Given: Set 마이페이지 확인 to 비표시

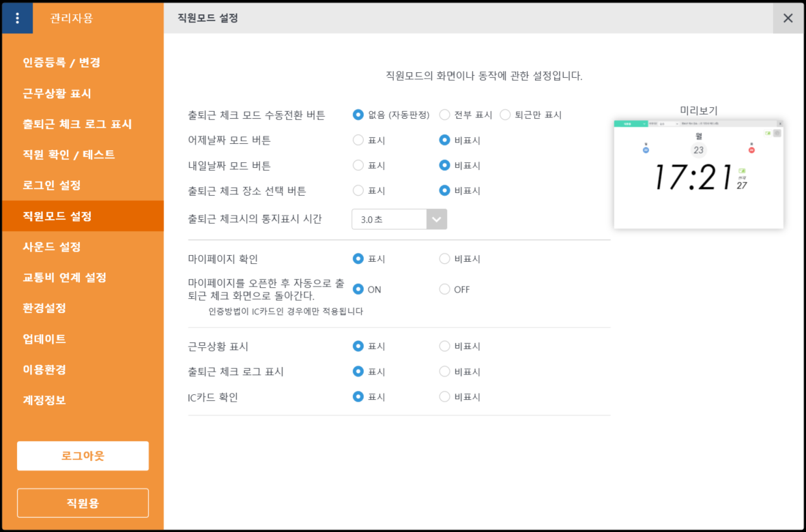Looking at the screenshot, I should (445, 259).
